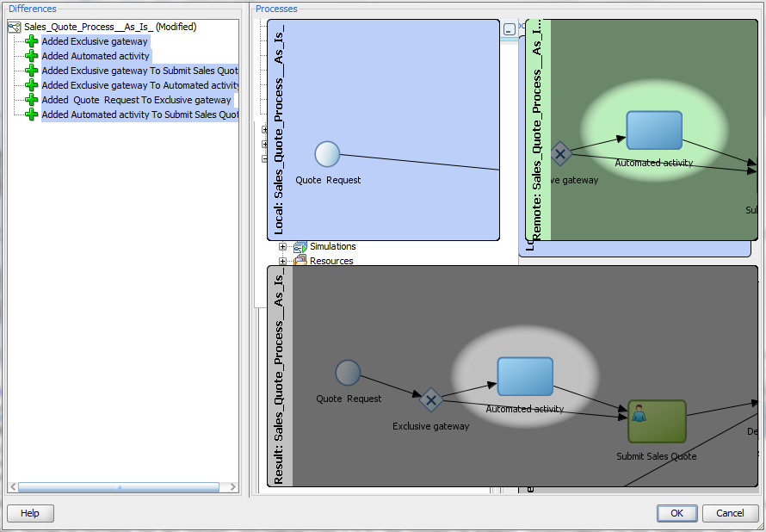Screen dimensions: 766x532
Task: Click plus icon beside Added Exclusive gateway
Action: [x=32, y=41]
